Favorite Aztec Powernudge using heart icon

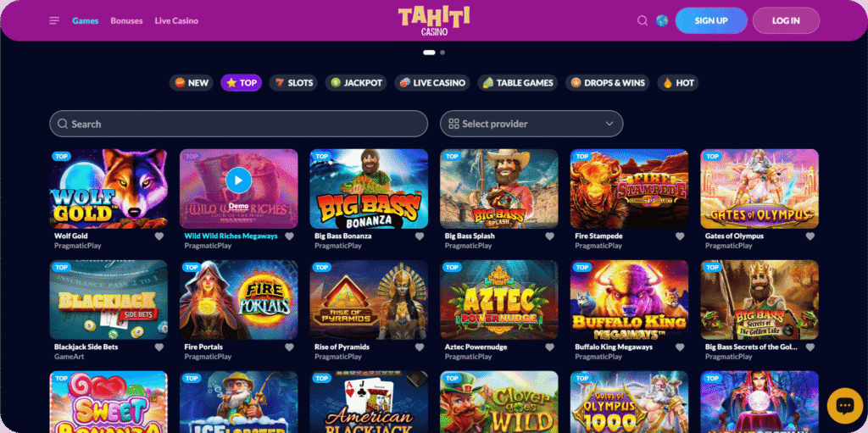(549, 347)
